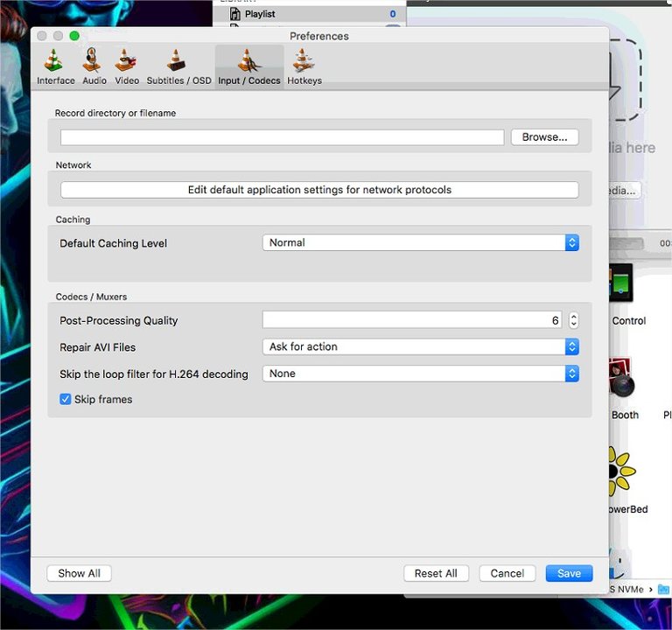
Task: Click the Input / Codecs tab label
Action: point(249,80)
